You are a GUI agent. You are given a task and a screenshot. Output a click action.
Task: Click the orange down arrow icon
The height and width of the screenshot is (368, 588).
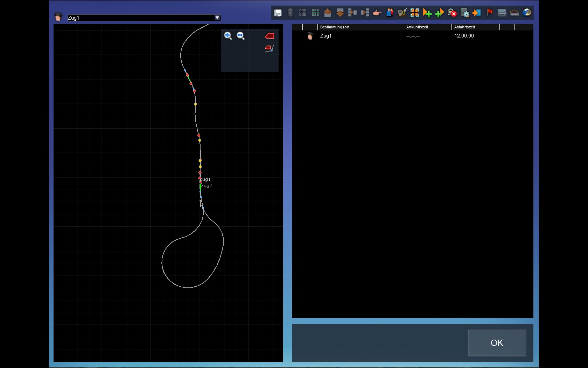[x=340, y=13]
